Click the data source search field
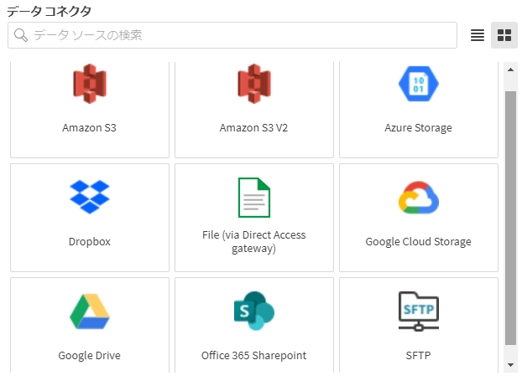Viewport: 522px width, 386px height. click(232, 35)
